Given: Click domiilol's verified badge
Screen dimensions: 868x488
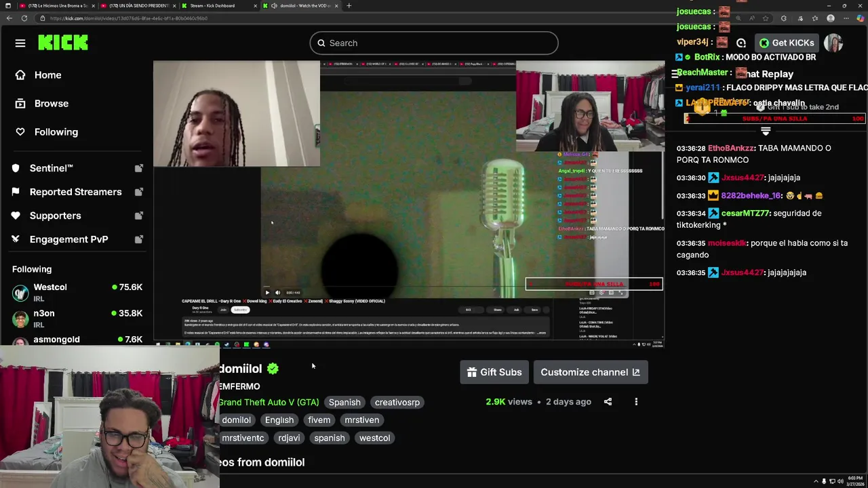Looking at the screenshot, I should (x=273, y=369).
